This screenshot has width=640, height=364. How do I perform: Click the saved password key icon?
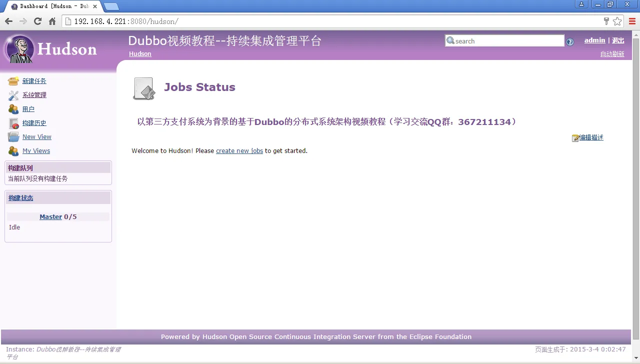pyautogui.click(x=606, y=21)
